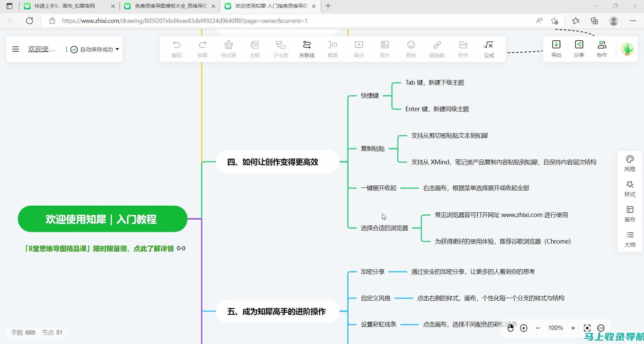Open the 样式 style panel
Viewport: 644px width, 344px height.
pos(630,189)
